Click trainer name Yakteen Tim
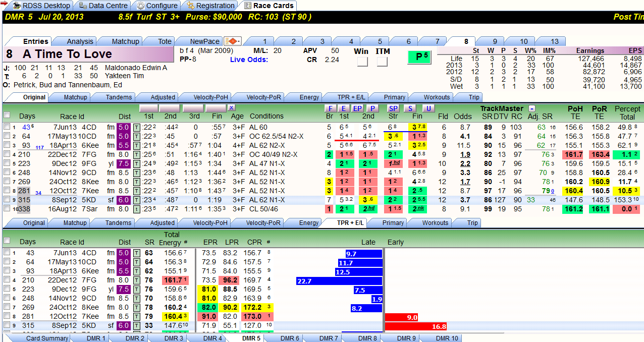644x342 pixels. (124, 76)
